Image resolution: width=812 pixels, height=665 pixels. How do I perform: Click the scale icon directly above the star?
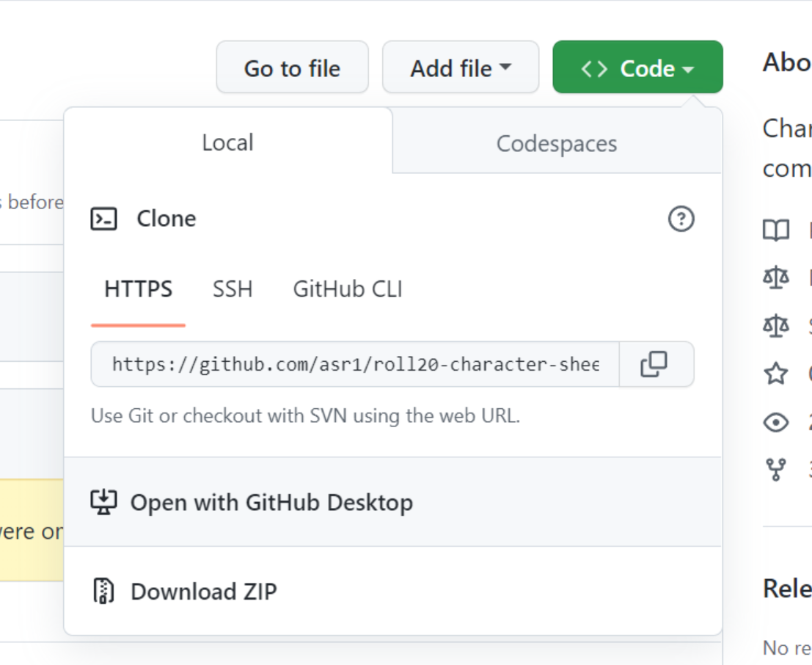776,325
